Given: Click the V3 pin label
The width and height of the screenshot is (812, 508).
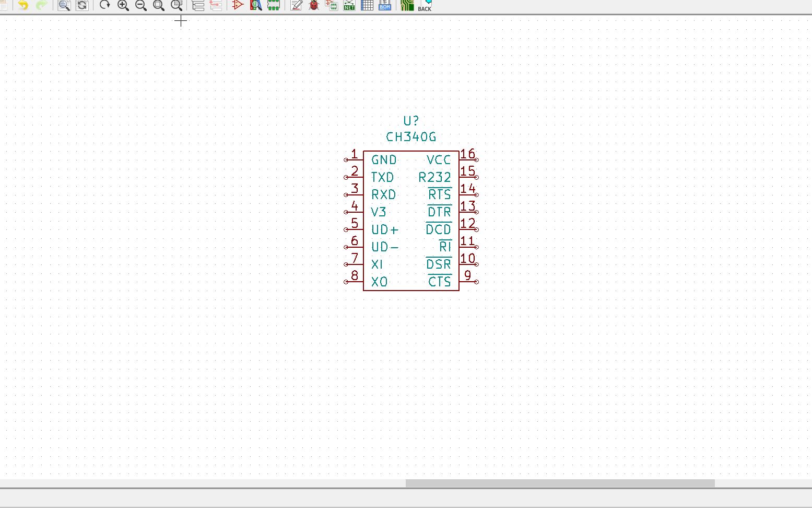Looking at the screenshot, I should [379, 212].
